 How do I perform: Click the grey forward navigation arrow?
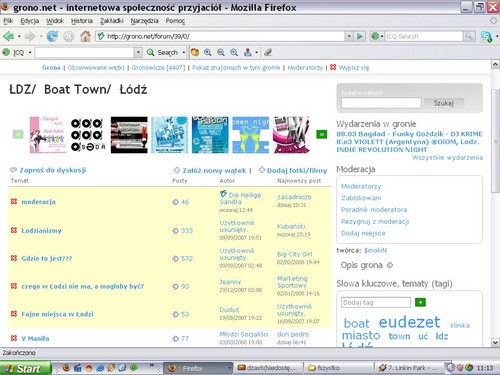30,36
